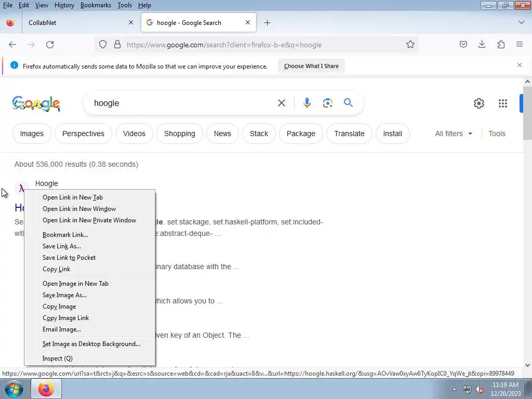Open the Downloads panel
532x399 pixels.
(x=482, y=45)
